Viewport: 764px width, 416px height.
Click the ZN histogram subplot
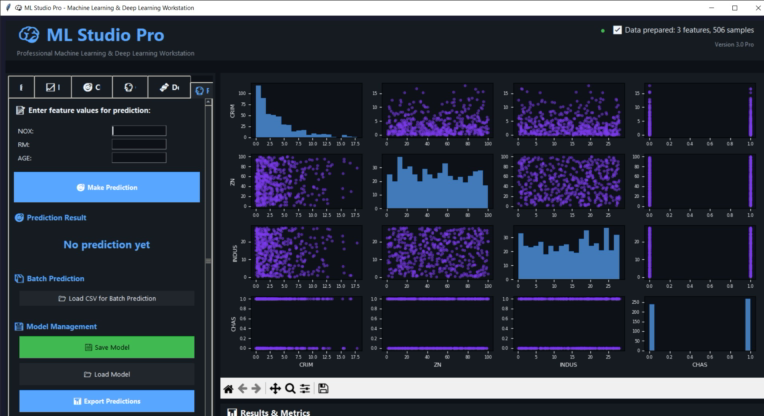(x=437, y=181)
